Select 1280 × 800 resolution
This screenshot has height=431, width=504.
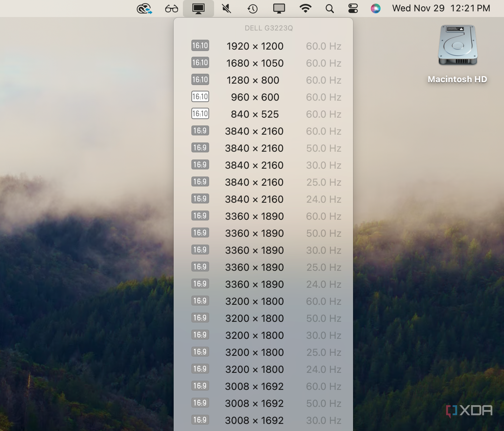(263, 80)
